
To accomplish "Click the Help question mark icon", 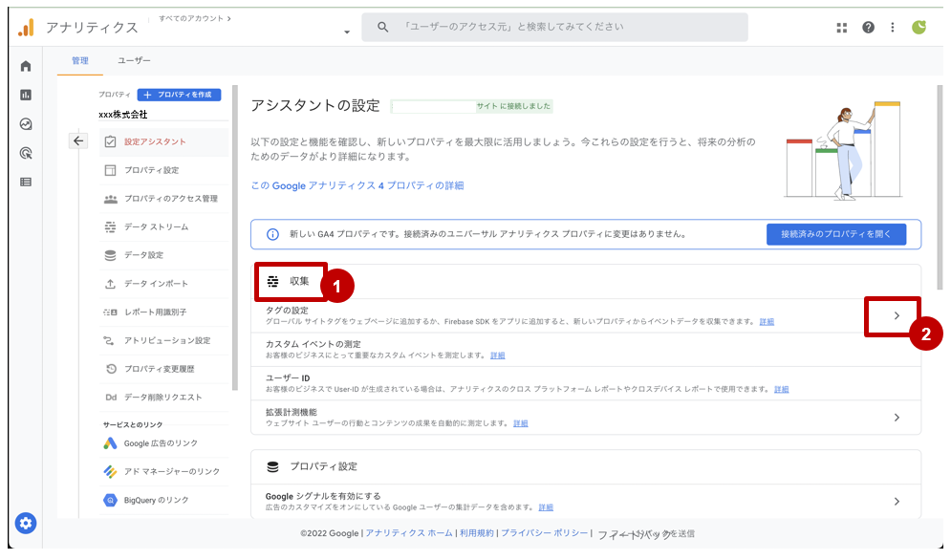I will pos(868,28).
